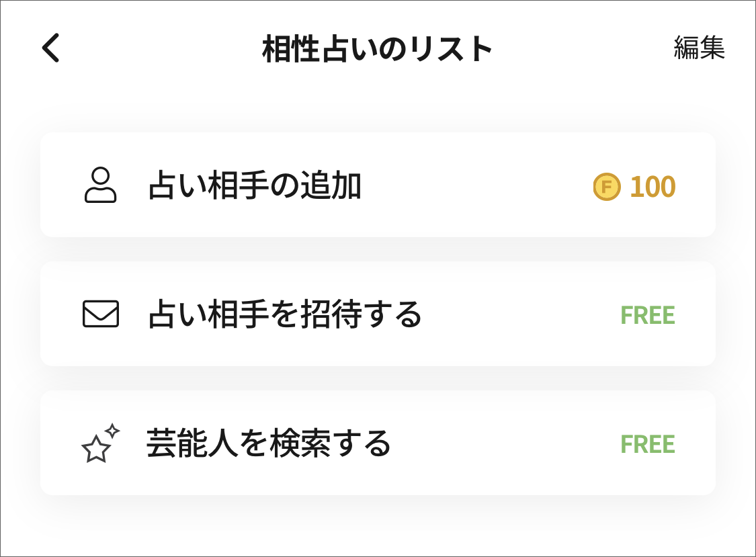Open the 占い相手を招待する option
Screen dimensions: 756x557
click(285, 314)
